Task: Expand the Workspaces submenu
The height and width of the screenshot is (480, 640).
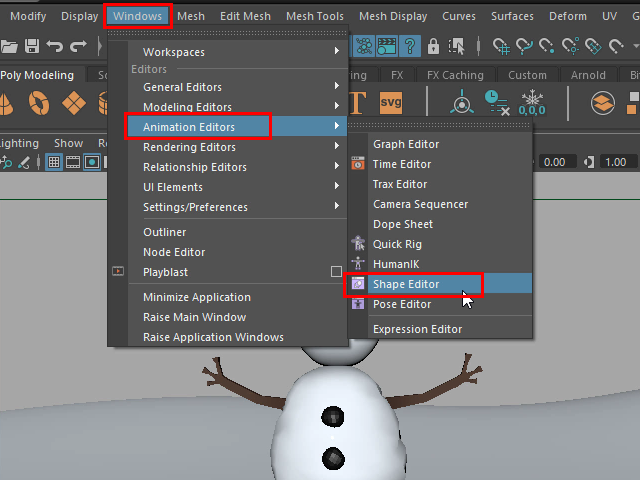Action: (240, 52)
